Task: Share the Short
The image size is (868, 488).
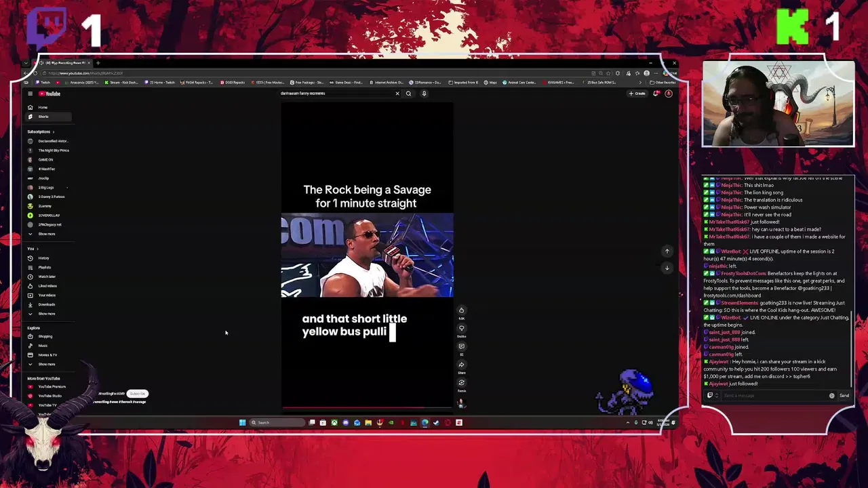Action: pos(461,365)
